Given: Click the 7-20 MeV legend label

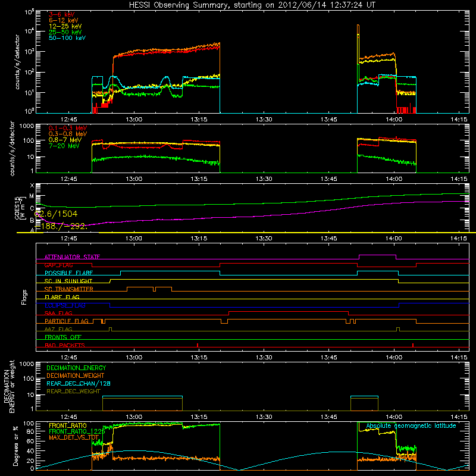Looking at the screenshot, I should coord(64,146).
